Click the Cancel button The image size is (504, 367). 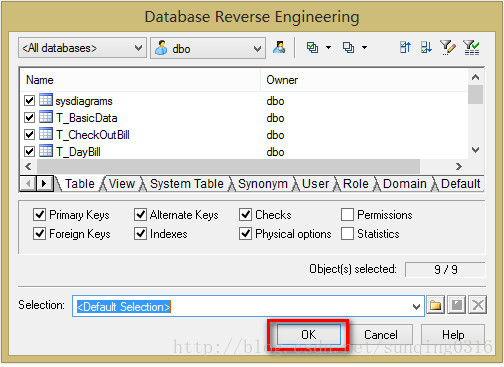click(x=381, y=335)
